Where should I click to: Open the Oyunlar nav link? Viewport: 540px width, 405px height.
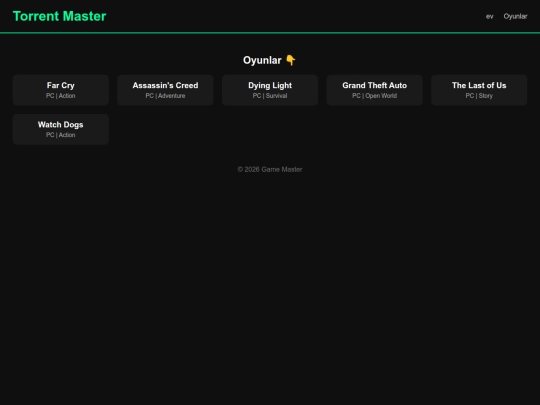point(515,17)
